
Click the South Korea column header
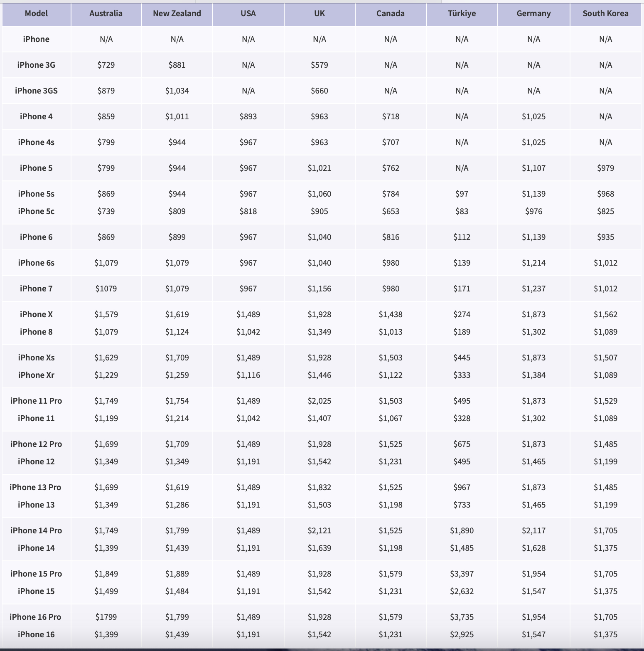point(605,13)
